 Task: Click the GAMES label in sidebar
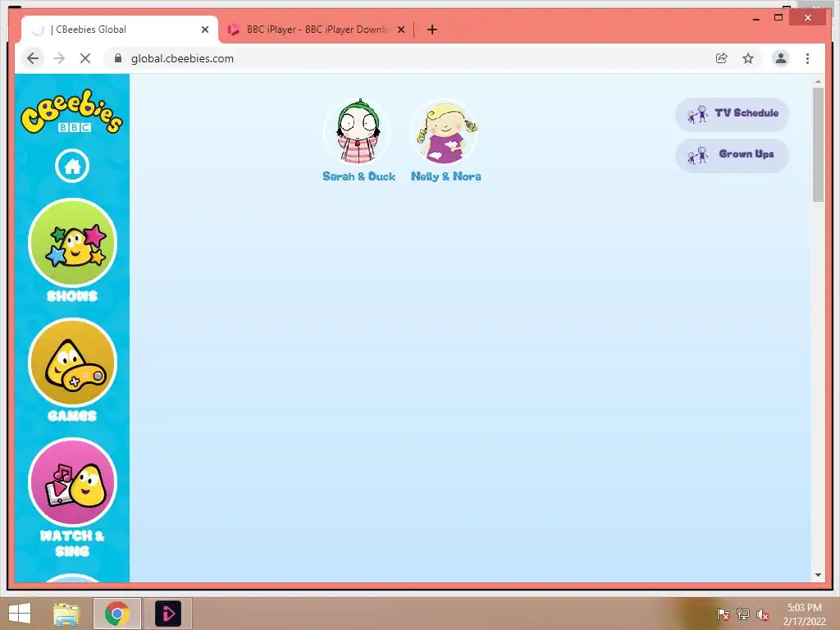[x=72, y=416]
